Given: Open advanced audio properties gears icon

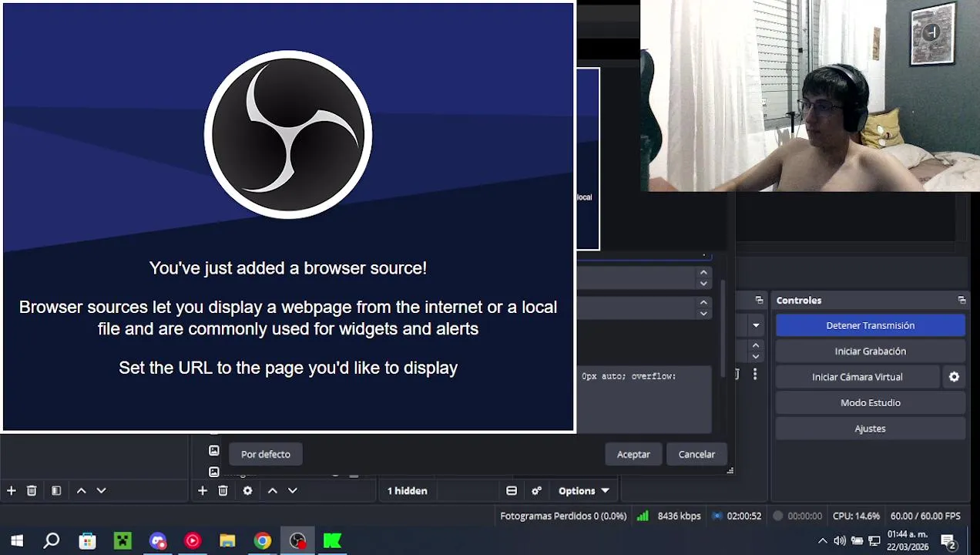Looking at the screenshot, I should pos(537,490).
